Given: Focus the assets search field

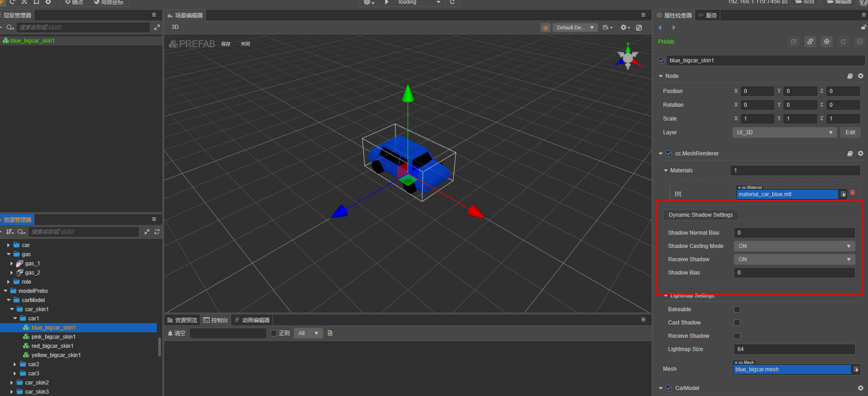Looking at the screenshot, I should [x=84, y=232].
